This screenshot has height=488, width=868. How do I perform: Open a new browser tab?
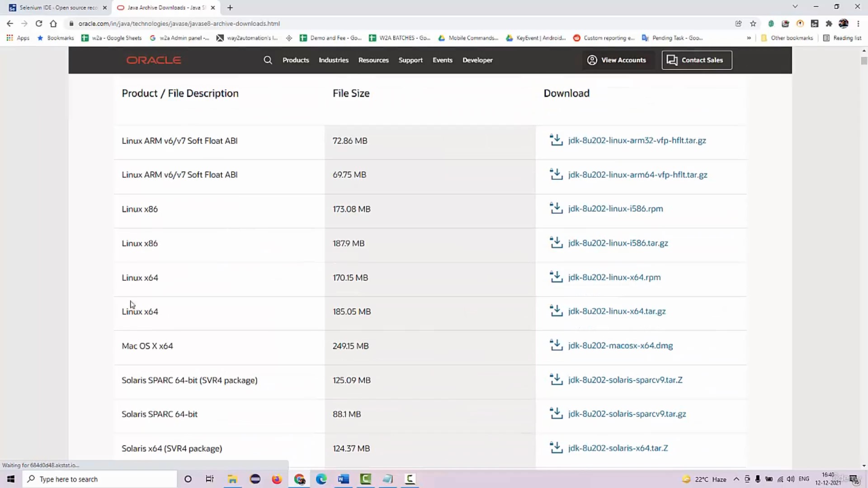point(230,8)
